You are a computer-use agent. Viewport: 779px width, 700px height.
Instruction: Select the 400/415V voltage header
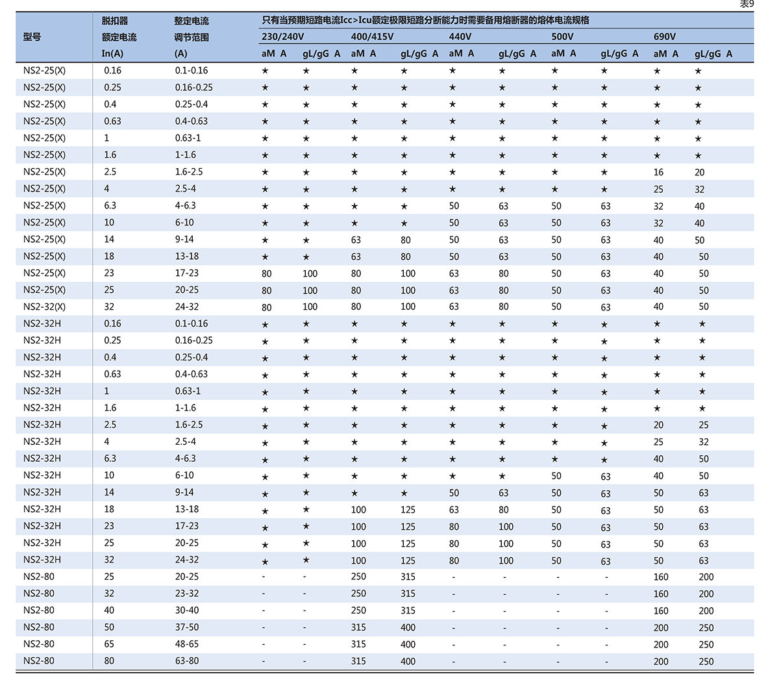point(372,37)
